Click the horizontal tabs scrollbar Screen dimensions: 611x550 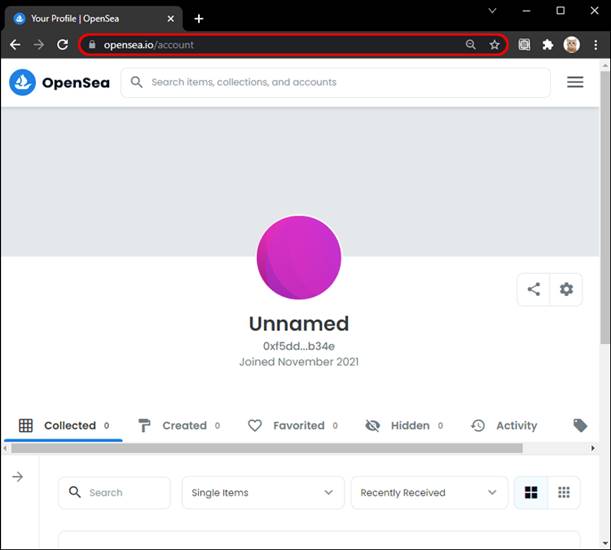pos(266,448)
